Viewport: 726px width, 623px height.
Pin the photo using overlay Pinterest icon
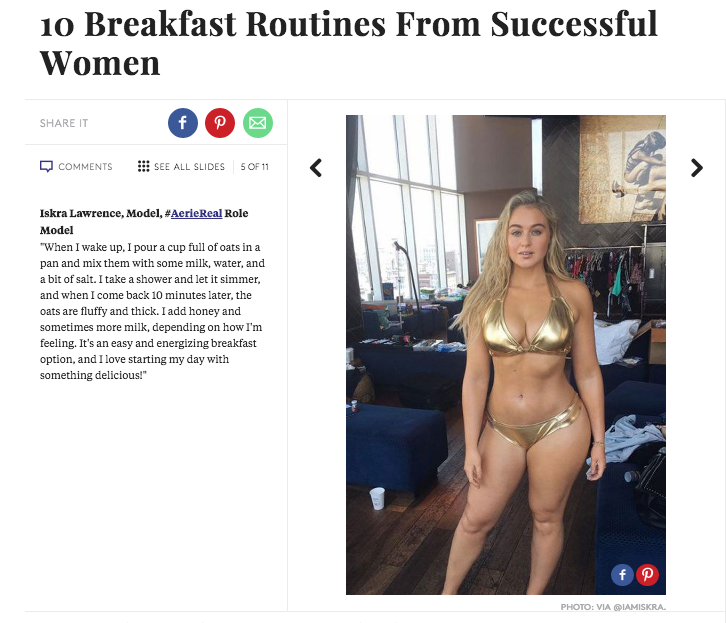[647, 575]
